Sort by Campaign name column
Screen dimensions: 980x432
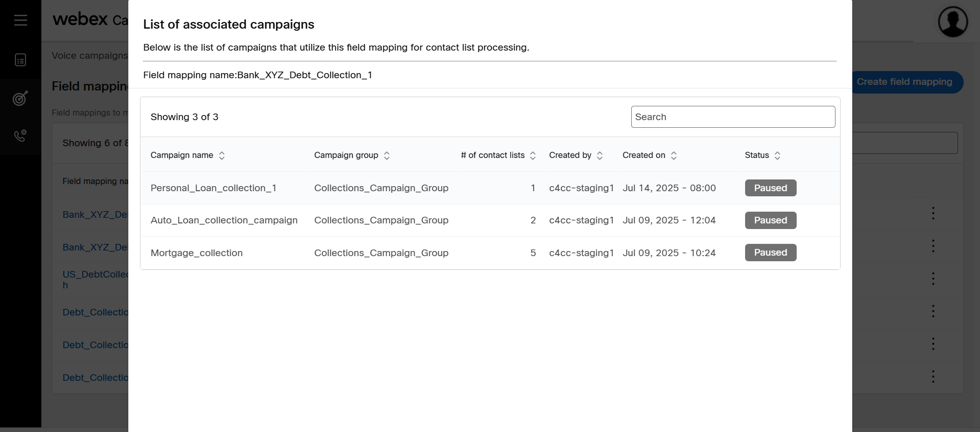(222, 155)
